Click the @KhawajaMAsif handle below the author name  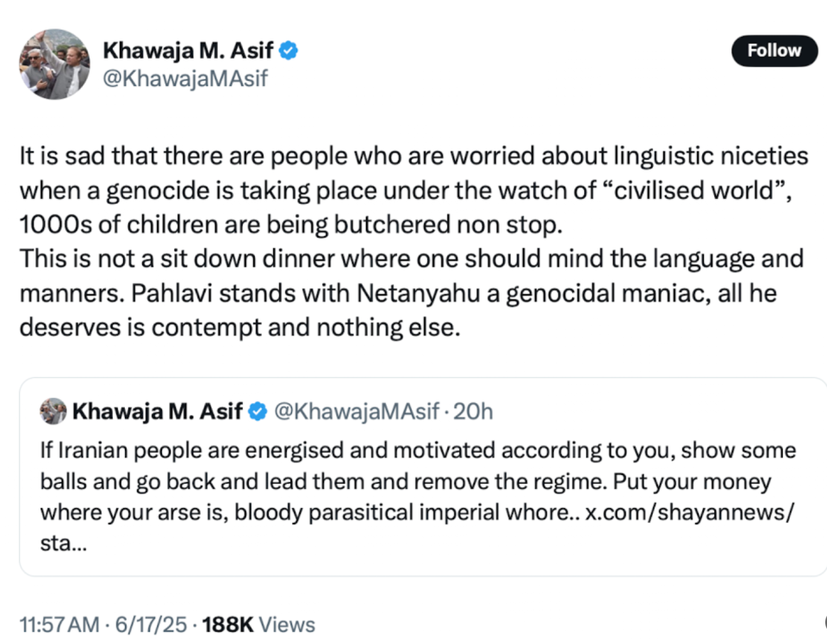185,78
